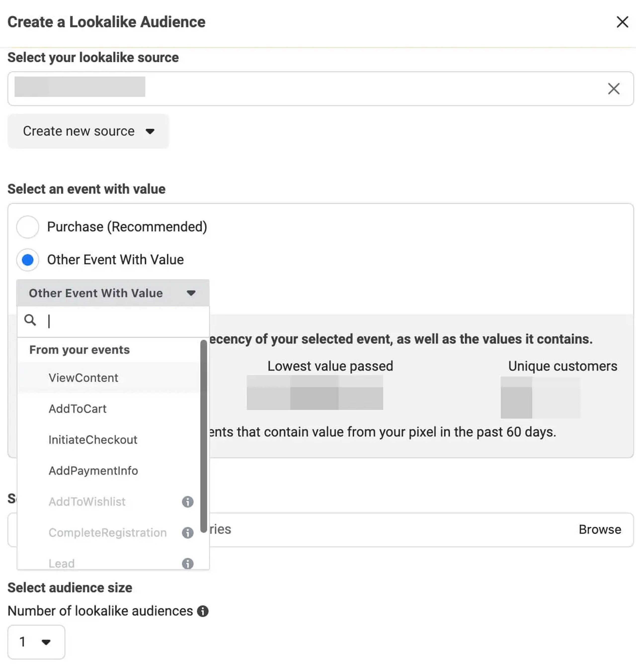Close the Create a Lookalike Audience dialog
Image resolution: width=636 pixels, height=672 pixels.
tap(622, 22)
